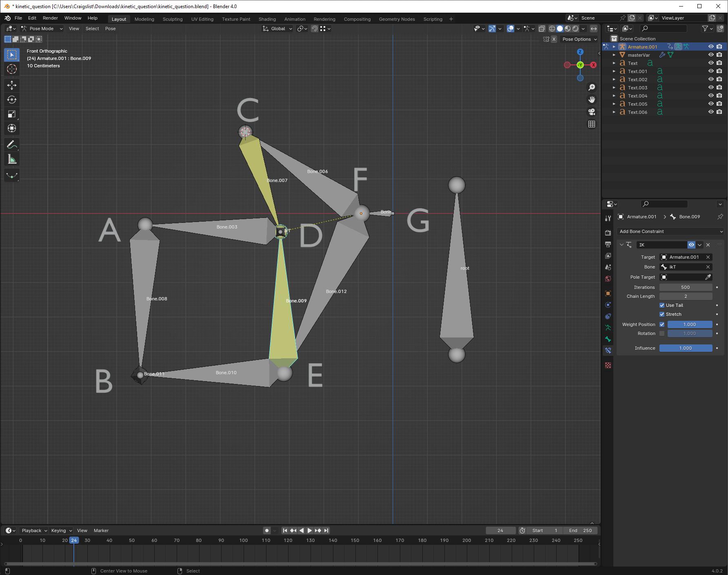Choose the Annotate pencil tool
This screenshot has height=575, width=728.
(x=12, y=145)
